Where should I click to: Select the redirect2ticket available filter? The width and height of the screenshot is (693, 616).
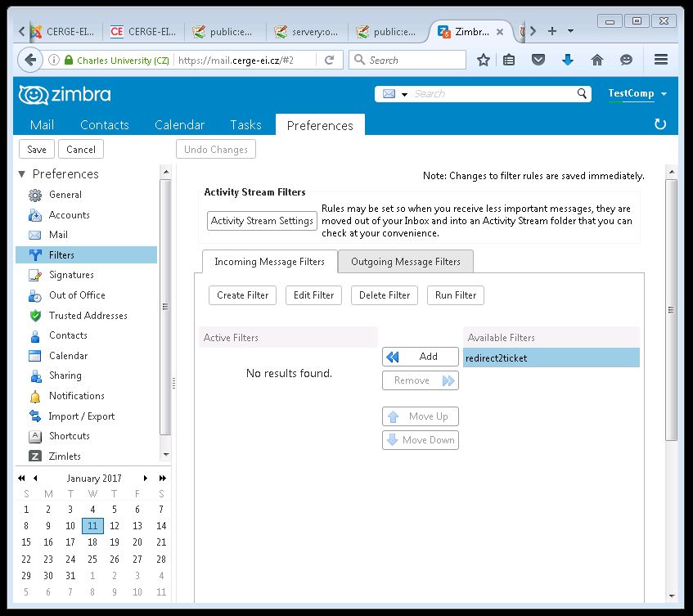click(551, 358)
